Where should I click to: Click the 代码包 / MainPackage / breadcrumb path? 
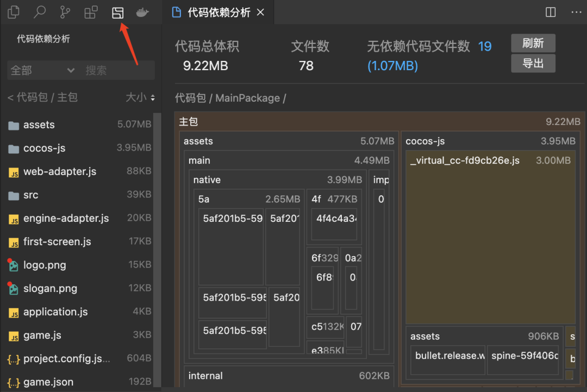pos(230,98)
